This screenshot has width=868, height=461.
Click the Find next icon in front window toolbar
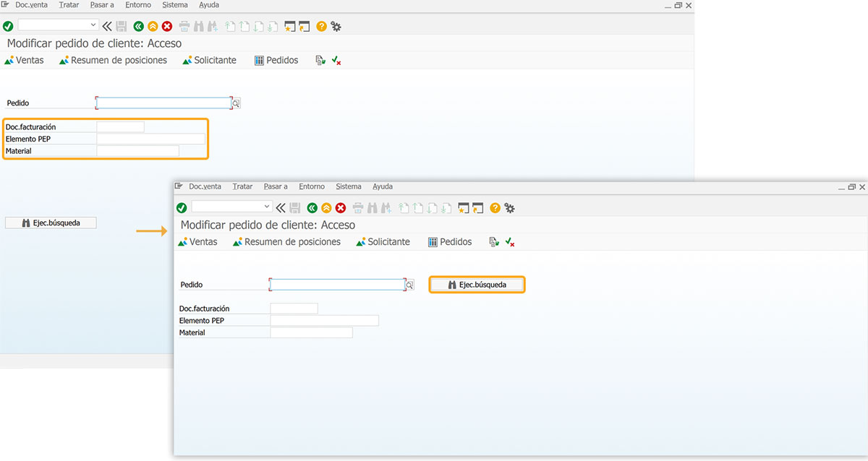(386, 208)
